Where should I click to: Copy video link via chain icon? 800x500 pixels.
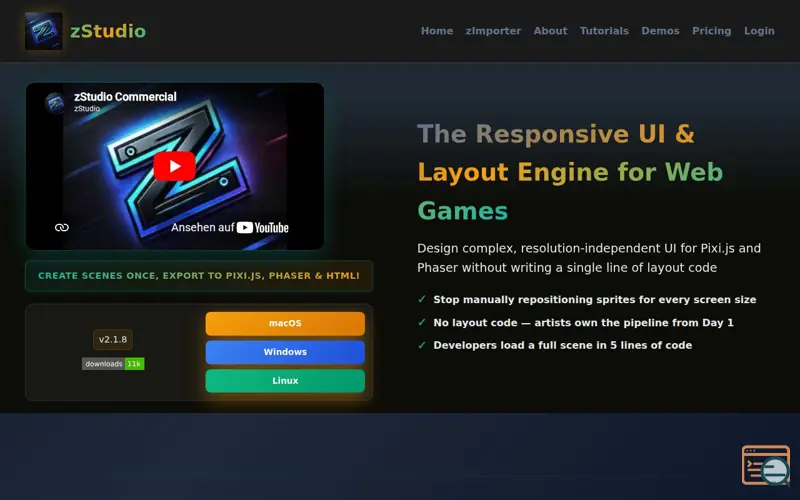coord(62,228)
